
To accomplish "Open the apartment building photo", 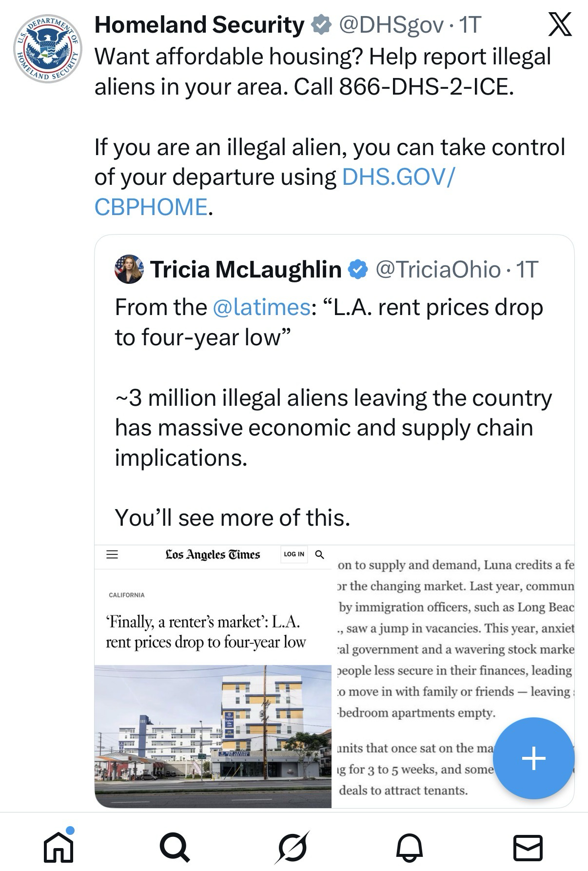I will click(x=213, y=735).
